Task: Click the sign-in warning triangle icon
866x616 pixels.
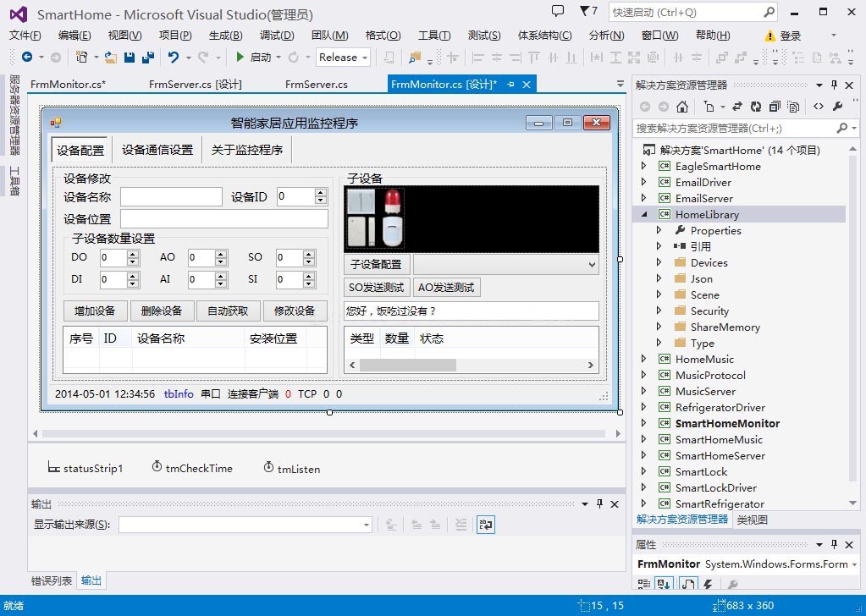Action: point(769,36)
